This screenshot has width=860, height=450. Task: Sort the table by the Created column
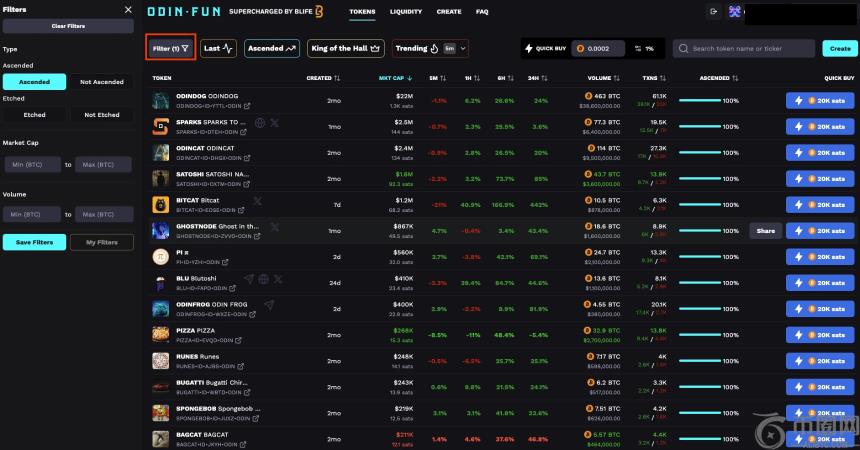319,77
